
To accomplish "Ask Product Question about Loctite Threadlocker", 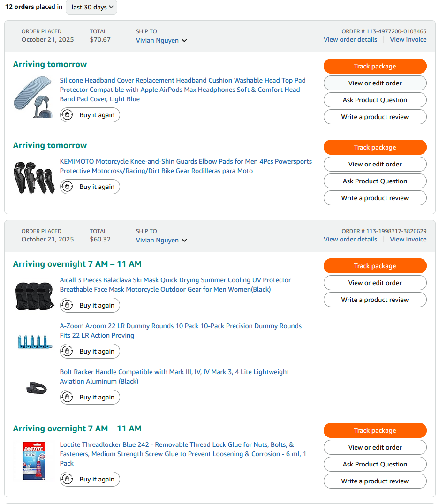I will tap(375, 464).
